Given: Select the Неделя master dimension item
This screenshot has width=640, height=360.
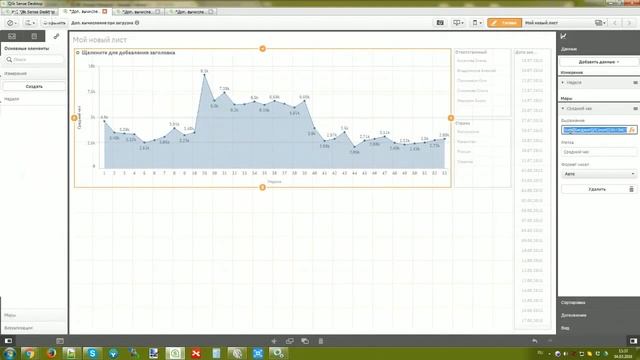Looking at the screenshot, I should 34,99.
